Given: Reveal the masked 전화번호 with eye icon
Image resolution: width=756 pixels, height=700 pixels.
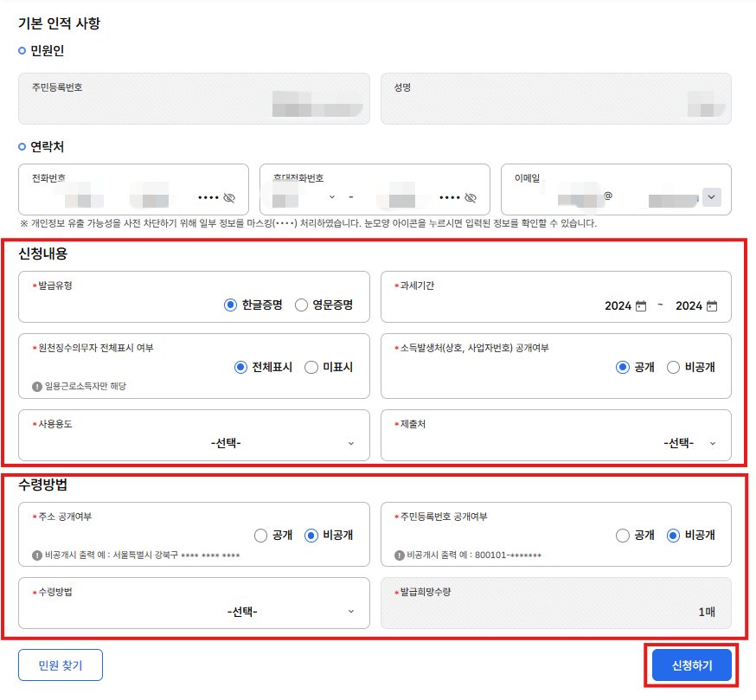Looking at the screenshot, I should [229, 197].
